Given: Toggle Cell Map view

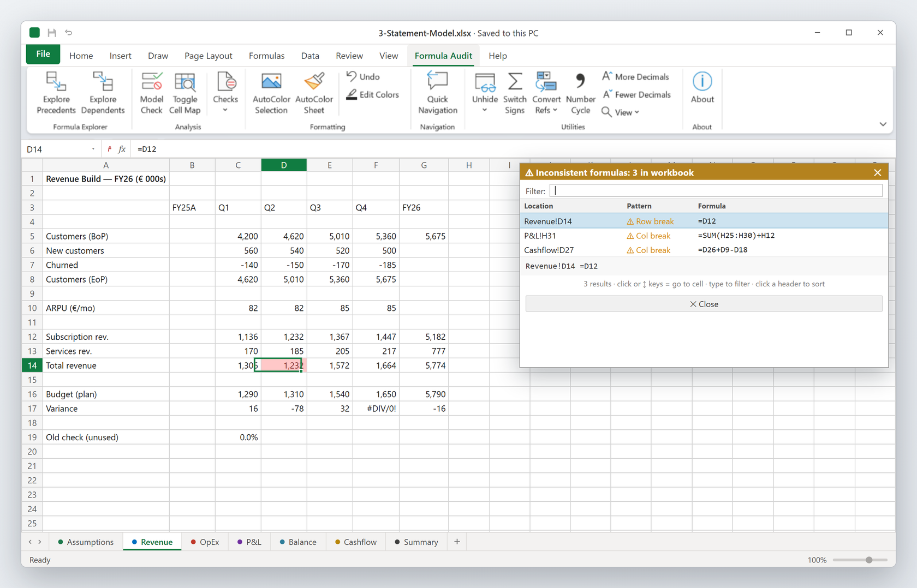Looking at the screenshot, I should (184, 93).
